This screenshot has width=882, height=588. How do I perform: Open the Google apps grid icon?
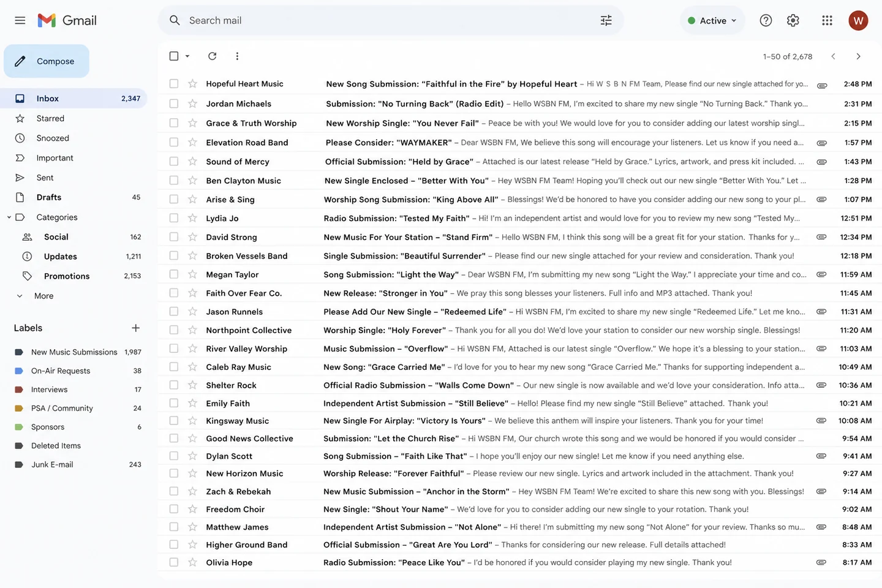pyautogui.click(x=827, y=20)
